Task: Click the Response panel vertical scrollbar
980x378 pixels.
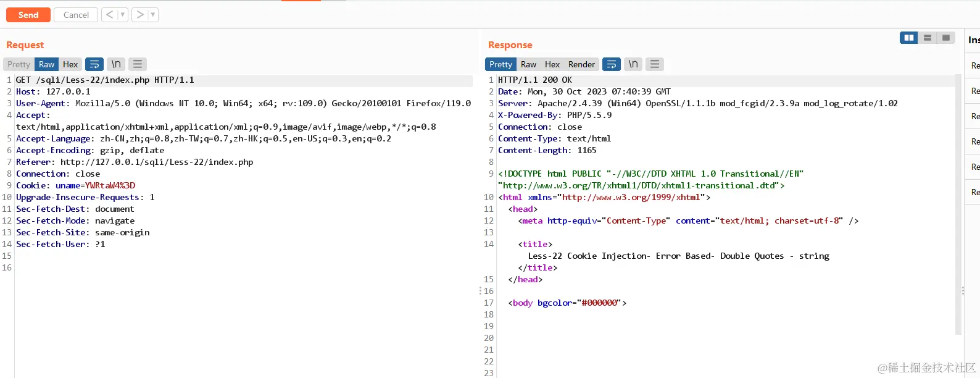Action: 958,204
